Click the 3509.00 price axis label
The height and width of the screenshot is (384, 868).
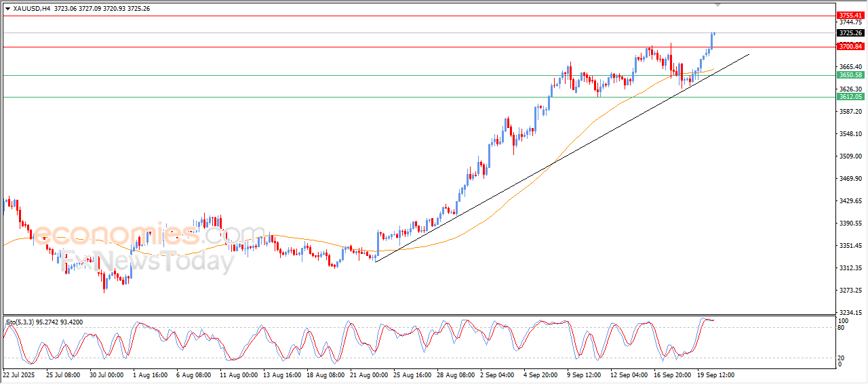pos(850,156)
